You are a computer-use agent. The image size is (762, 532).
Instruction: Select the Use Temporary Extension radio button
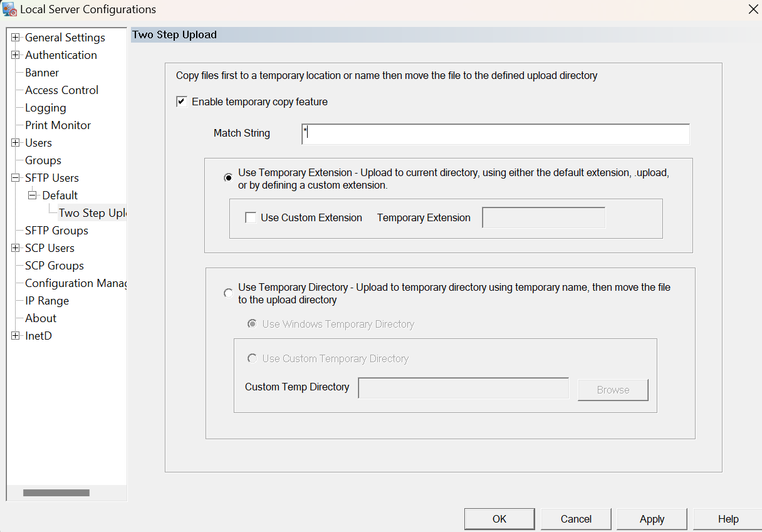229,179
